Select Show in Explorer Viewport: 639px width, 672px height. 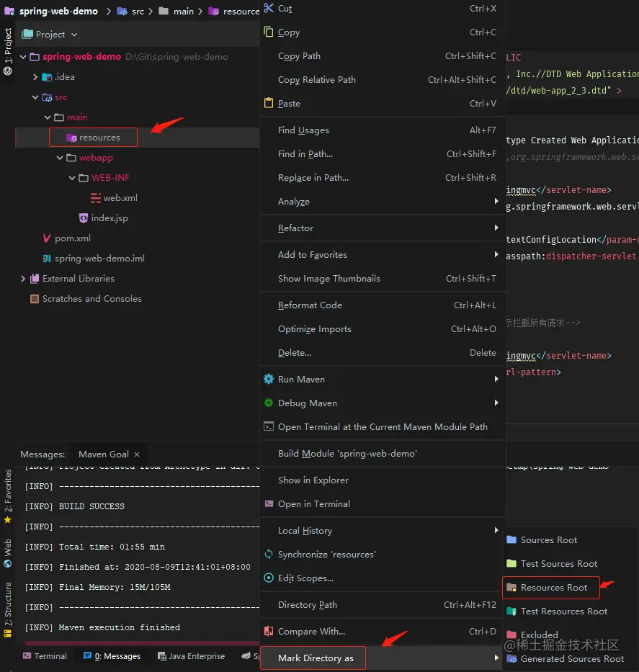point(383,480)
